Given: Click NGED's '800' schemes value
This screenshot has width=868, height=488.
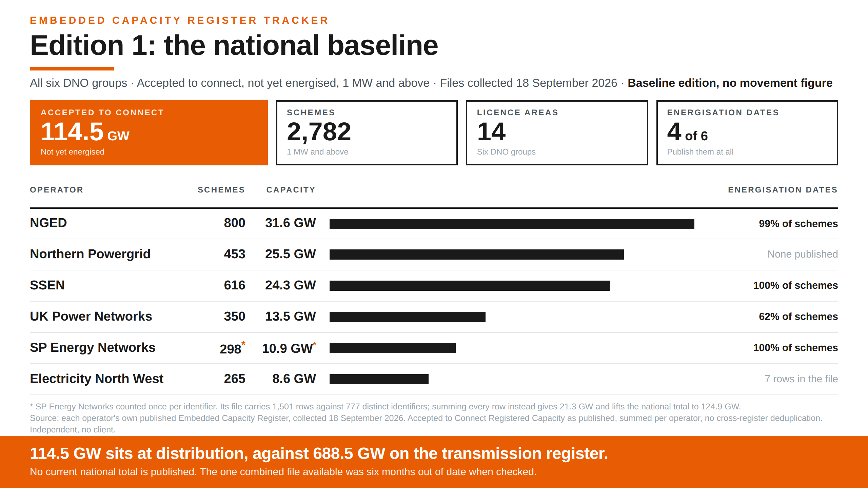Looking at the screenshot, I should [x=235, y=223].
